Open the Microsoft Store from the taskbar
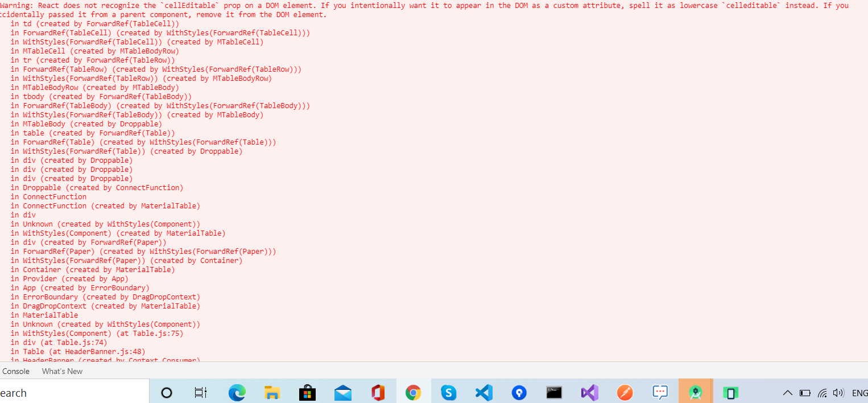Image resolution: width=868 pixels, height=403 pixels. pyautogui.click(x=307, y=393)
